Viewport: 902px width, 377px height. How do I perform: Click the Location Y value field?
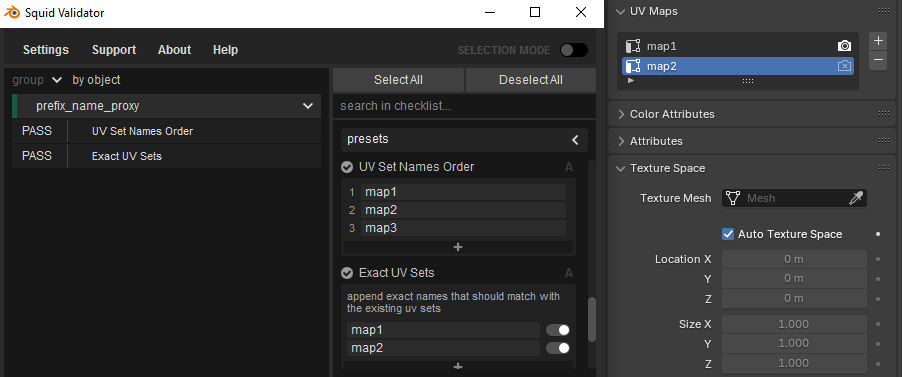click(x=794, y=279)
